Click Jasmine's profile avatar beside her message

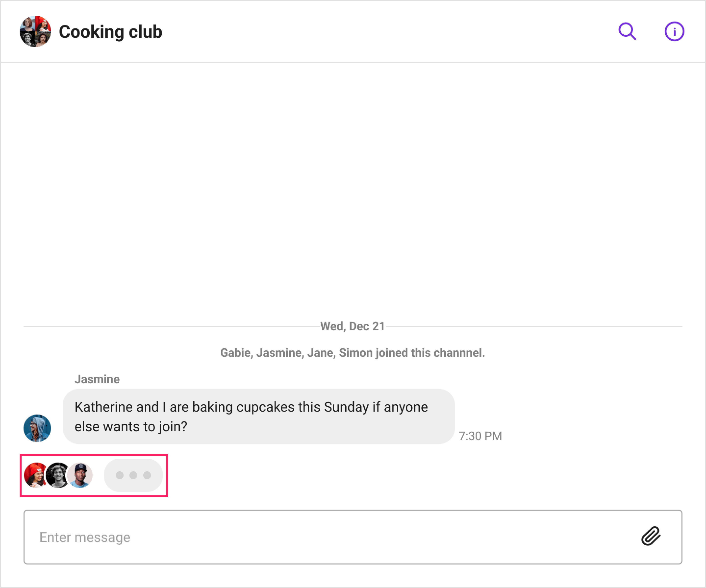pos(37,429)
